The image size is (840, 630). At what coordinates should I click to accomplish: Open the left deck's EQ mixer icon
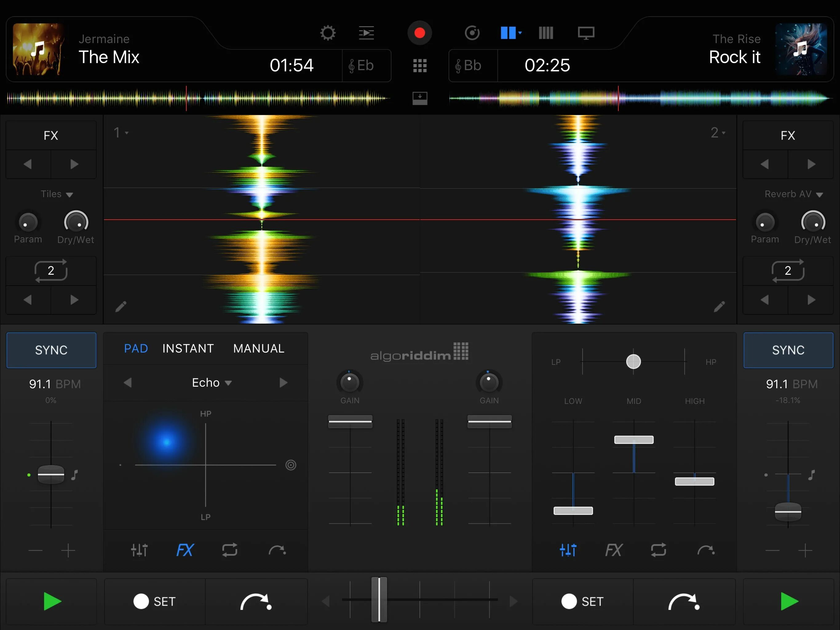coord(139,550)
